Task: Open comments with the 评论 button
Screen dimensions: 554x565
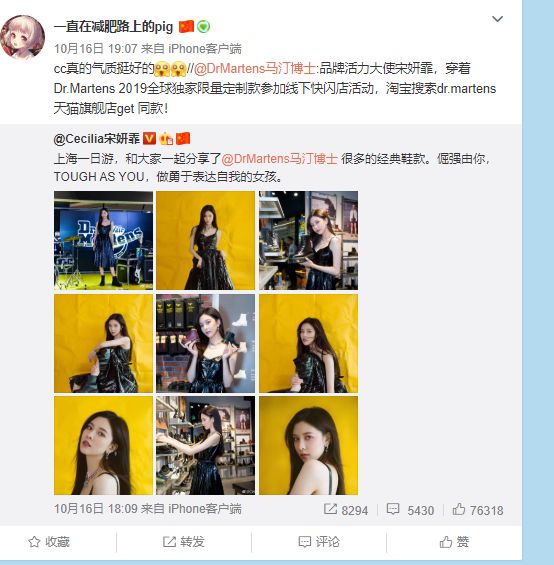Action: (x=319, y=542)
